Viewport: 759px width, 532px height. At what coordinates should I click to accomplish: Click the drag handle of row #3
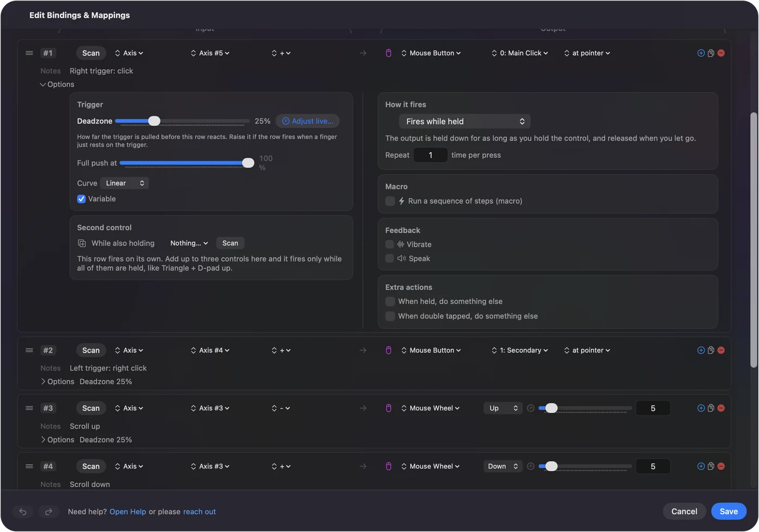coord(29,408)
